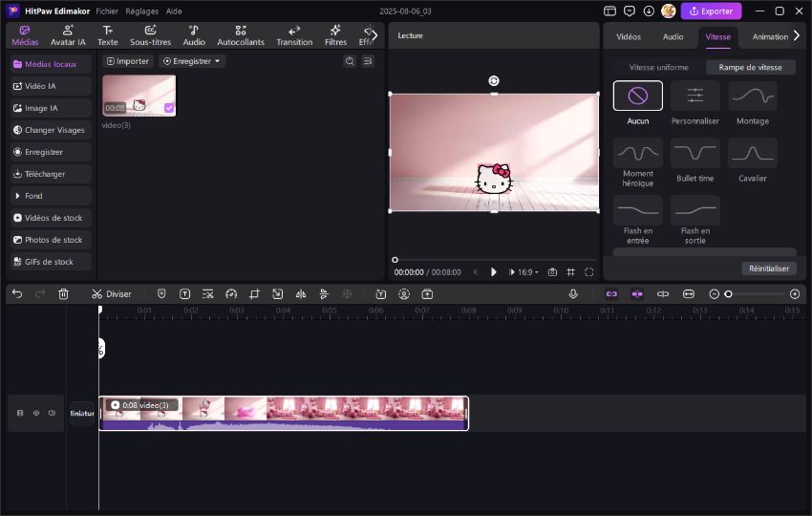Screen dimensions: 812x516
Task: Open Changer Visages section
Action: (x=51, y=130)
